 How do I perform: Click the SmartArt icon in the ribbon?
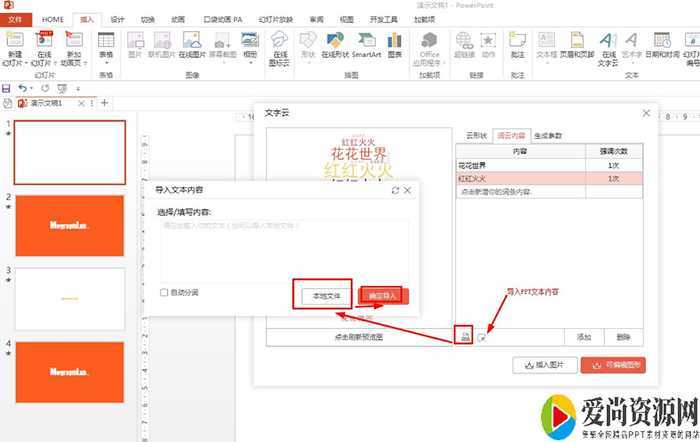(366, 44)
